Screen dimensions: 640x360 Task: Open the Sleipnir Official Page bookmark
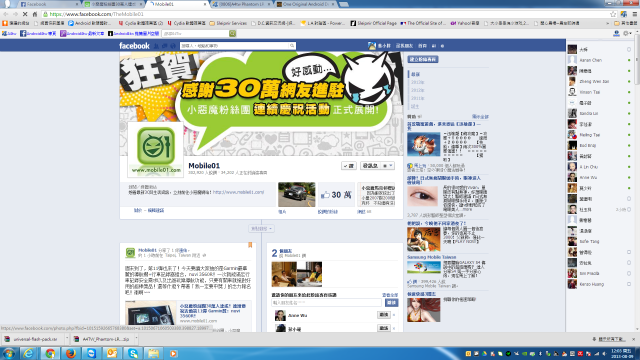[373, 23]
